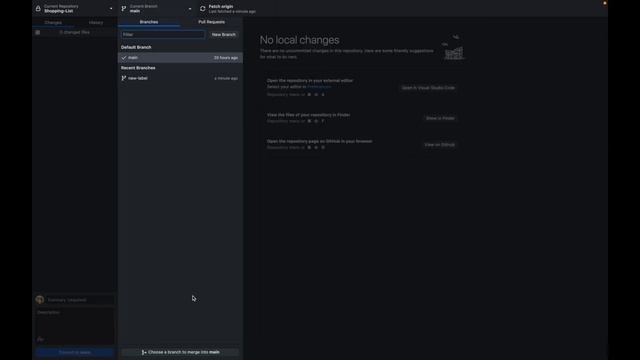Focus the commit Description text area

coord(75,321)
